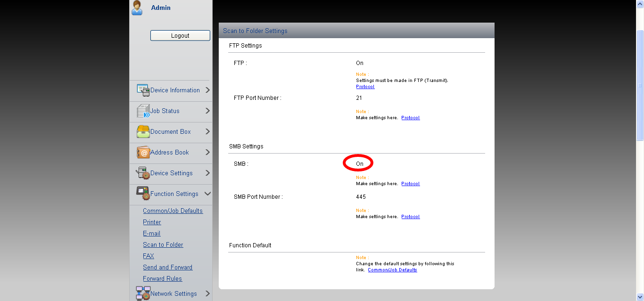Image resolution: width=644 pixels, height=301 pixels.
Task: Open the Forward Rules link
Action: 162,278
